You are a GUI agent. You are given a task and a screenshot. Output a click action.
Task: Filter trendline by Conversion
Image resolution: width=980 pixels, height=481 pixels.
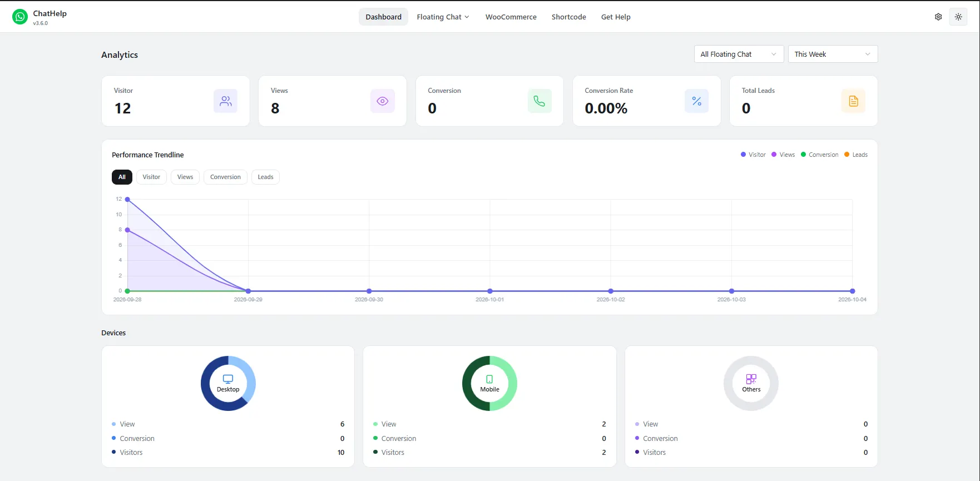(225, 177)
